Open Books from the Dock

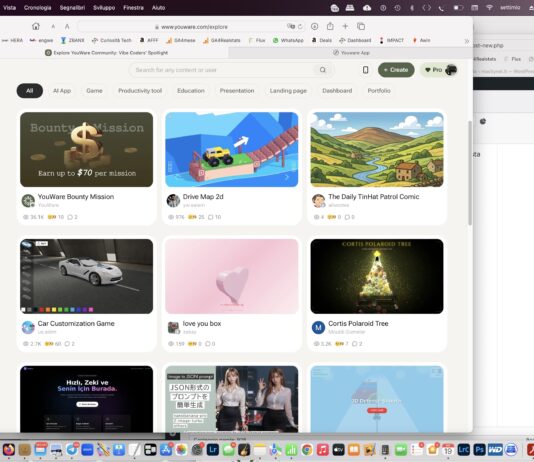[x=354, y=449]
